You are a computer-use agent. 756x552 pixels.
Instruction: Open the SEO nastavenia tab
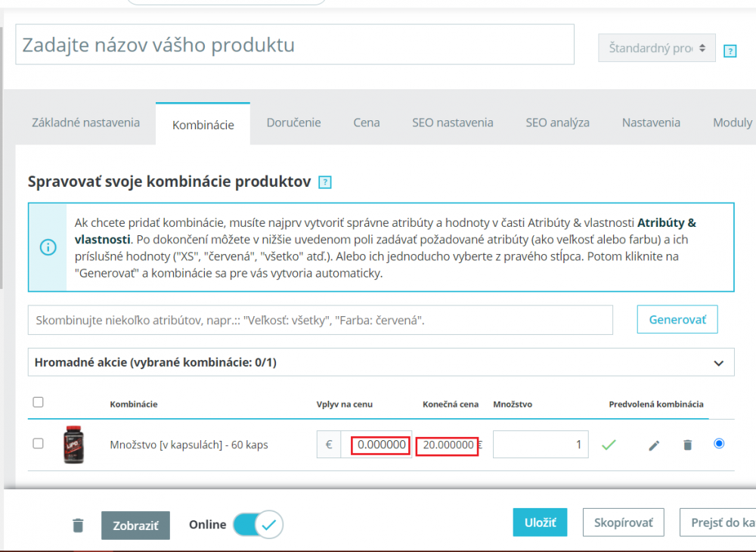click(452, 123)
